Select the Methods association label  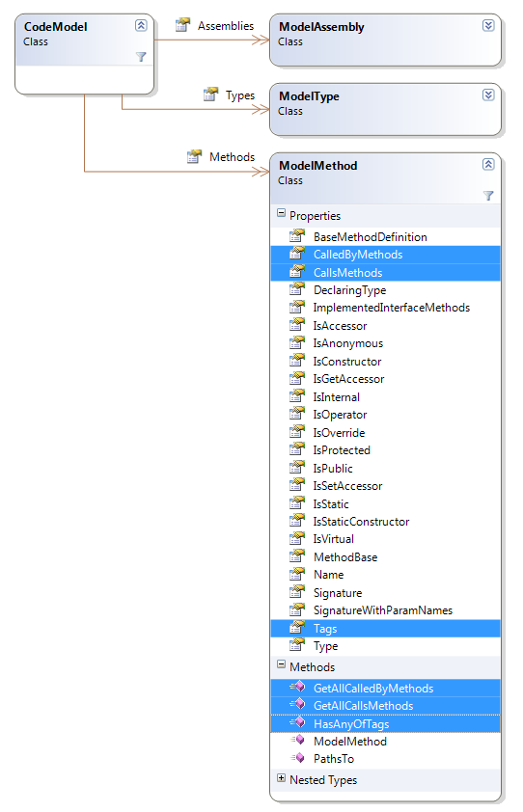coord(232,157)
